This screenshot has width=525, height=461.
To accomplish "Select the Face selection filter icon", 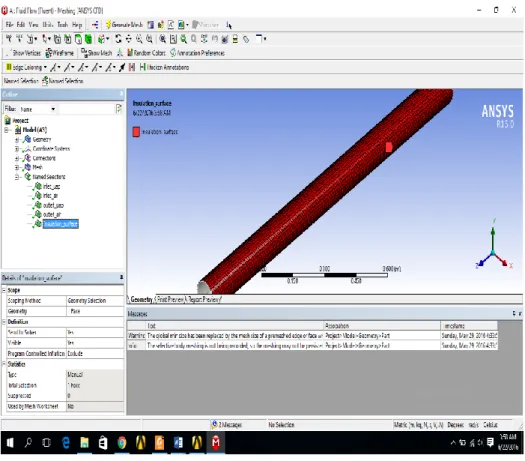I will pyautogui.click(x=78, y=39).
